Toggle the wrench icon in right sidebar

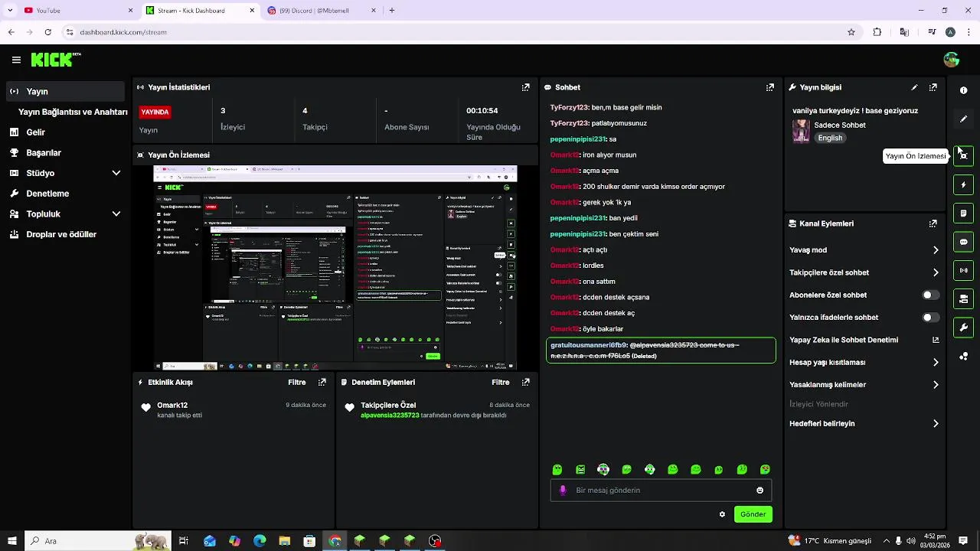(963, 328)
